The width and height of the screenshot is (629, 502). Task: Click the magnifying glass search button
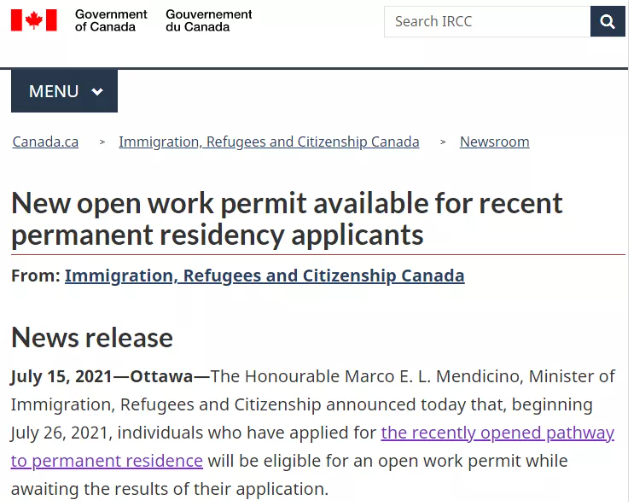pyautogui.click(x=607, y=21)
